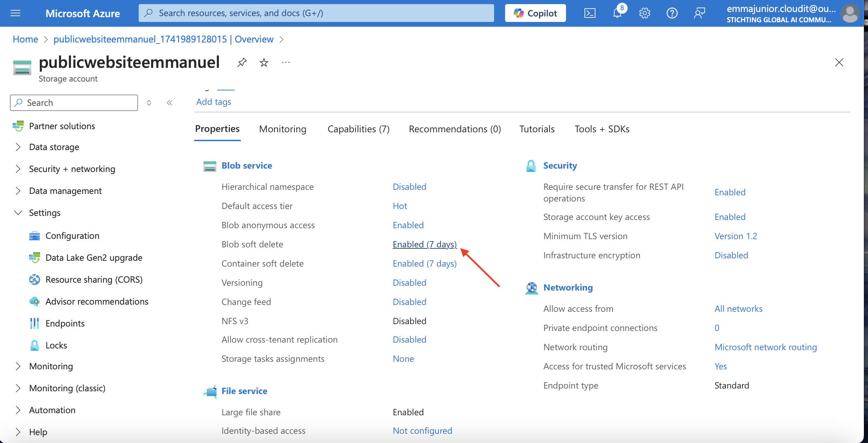Launch Cloud Shell from the top bar
868x443 pixels.
coord(590,13)
